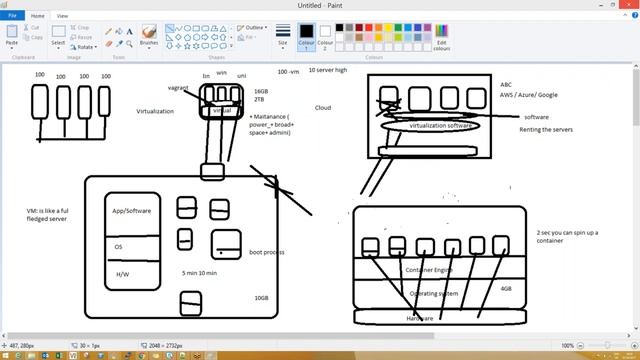Select the Colour picker eyedropper tool
Viewport: 640px width, 360px height.
pos(119,43)
